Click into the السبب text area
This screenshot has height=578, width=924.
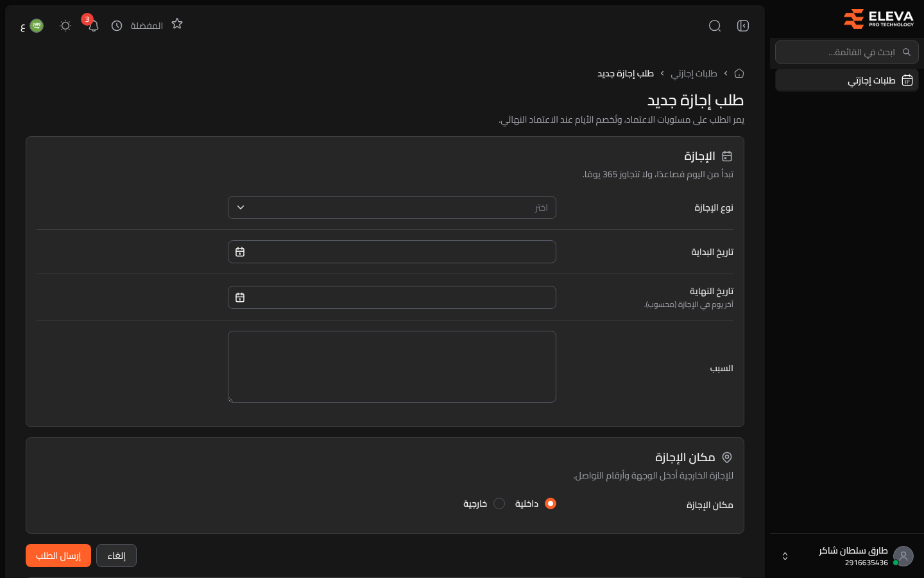click(392, 367)
